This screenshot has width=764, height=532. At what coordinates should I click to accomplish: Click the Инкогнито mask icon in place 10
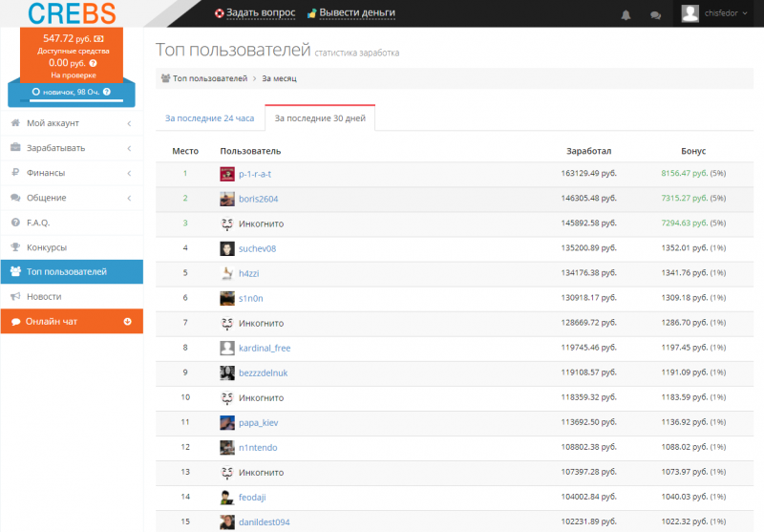tap(227, 397)
